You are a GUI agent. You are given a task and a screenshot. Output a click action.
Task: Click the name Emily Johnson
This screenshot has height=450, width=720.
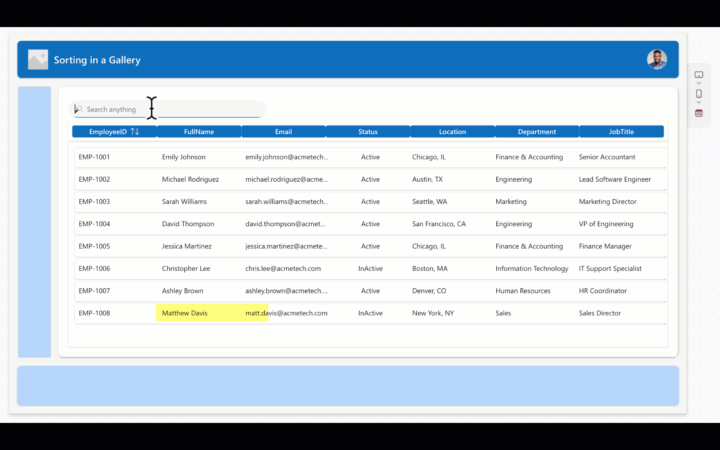click(184, 157)
